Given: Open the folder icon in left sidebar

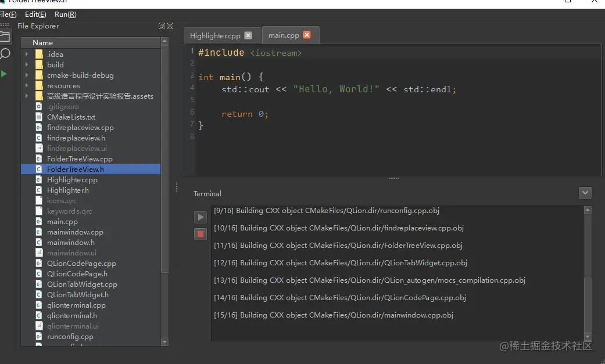Looking at the screenshot, I should [5, 37].
